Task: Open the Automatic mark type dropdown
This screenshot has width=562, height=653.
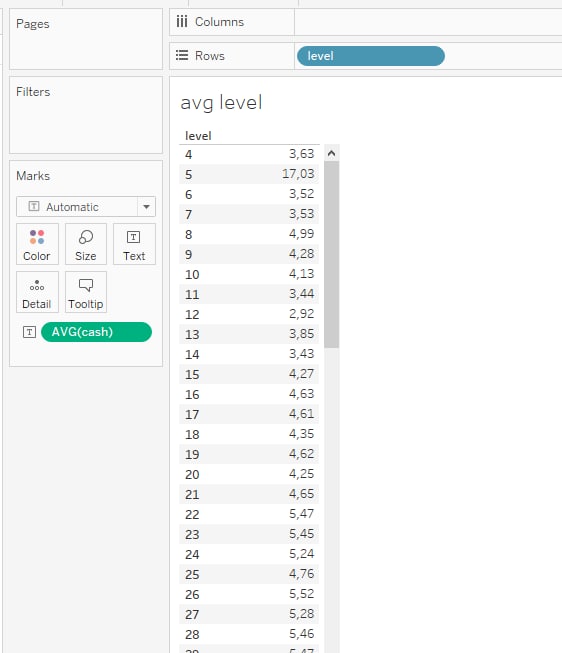Action: pos(86,207)
